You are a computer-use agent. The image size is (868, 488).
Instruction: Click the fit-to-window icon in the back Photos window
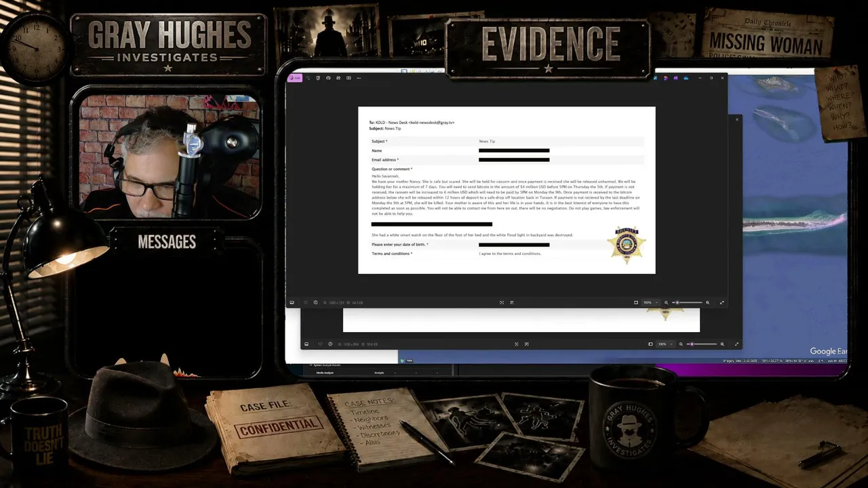[x=650, y=344]
